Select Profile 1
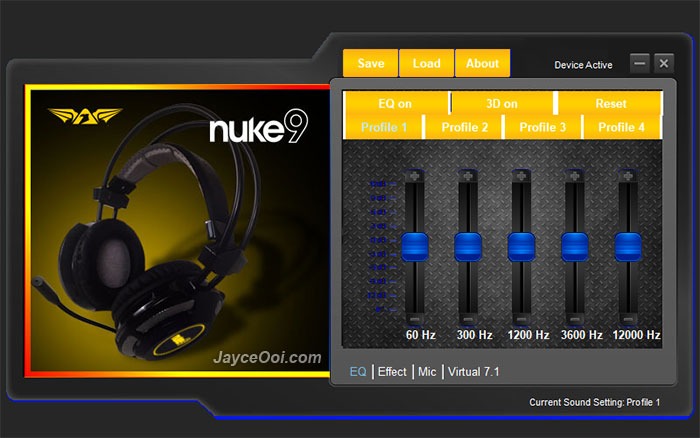Image resolution: width=700 pixels, height=438 pixels. (x=383, y=127)
